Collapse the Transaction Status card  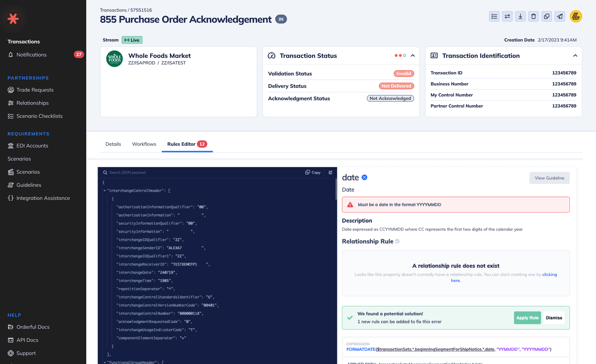pyautogui.click(x=413, y=56)
